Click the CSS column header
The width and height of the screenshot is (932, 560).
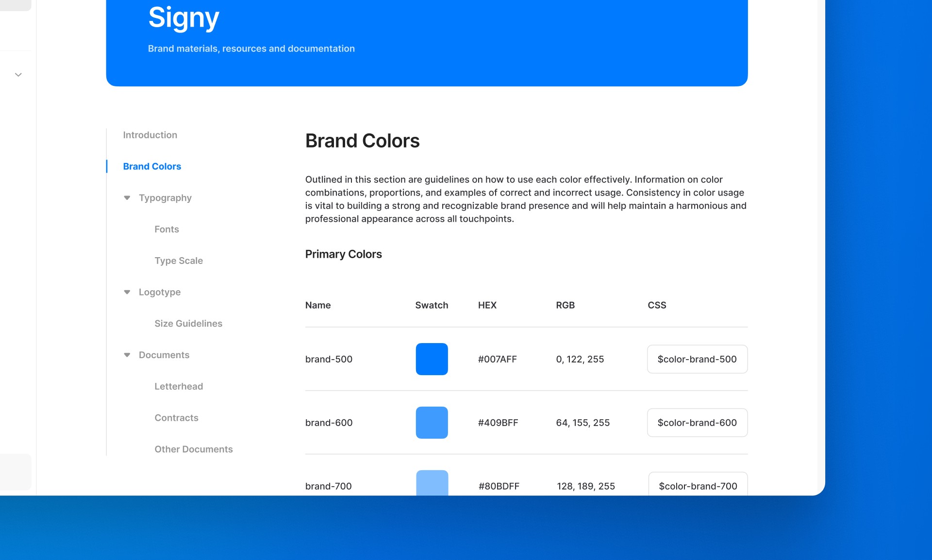tap(657, 305)
